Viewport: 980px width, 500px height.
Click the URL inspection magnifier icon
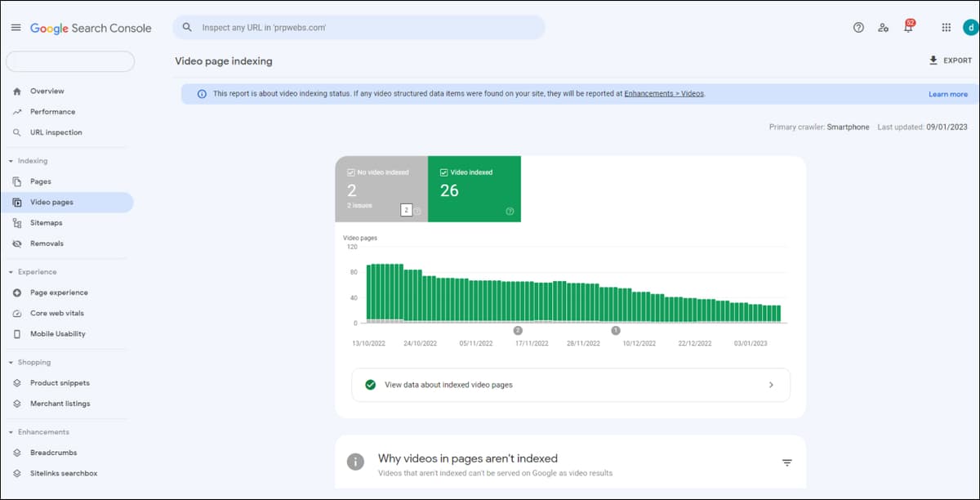tap(17, 132)
